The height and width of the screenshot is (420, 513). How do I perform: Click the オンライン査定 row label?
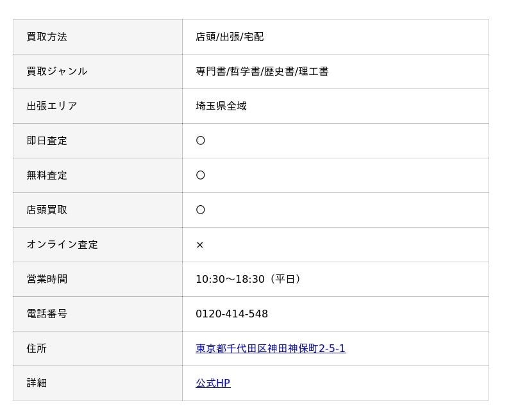62,245
